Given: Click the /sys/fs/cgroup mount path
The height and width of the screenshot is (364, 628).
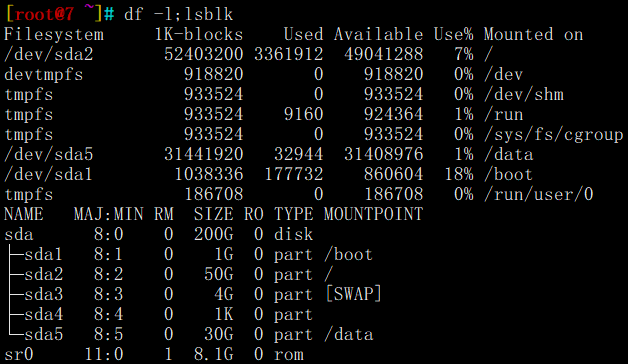Looking at the screenshot, I should pos(554,135).
